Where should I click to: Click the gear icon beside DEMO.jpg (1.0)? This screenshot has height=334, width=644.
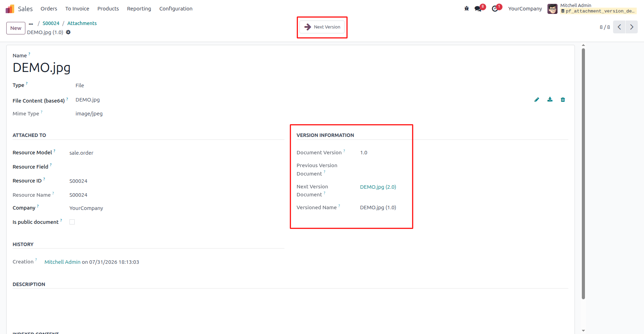pos(68,32)
